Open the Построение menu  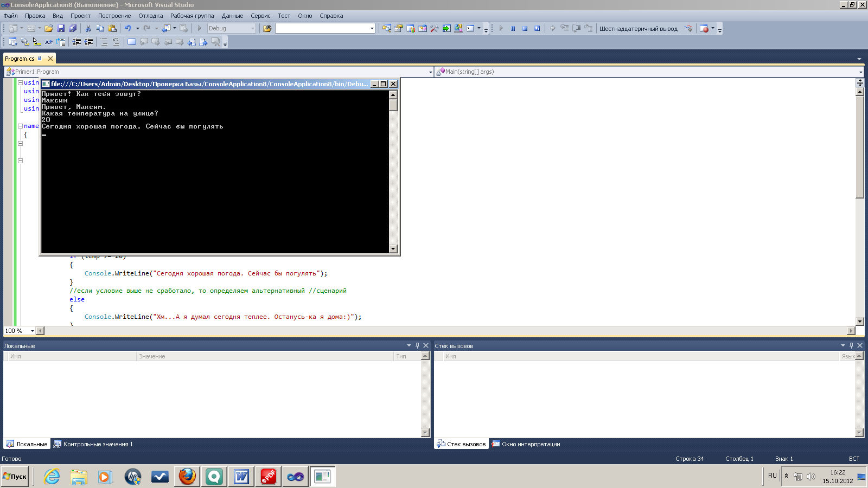[114, 16]
